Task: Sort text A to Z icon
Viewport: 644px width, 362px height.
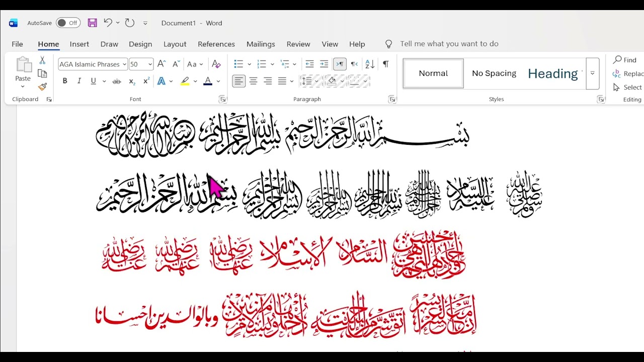Action: (370, 64)
